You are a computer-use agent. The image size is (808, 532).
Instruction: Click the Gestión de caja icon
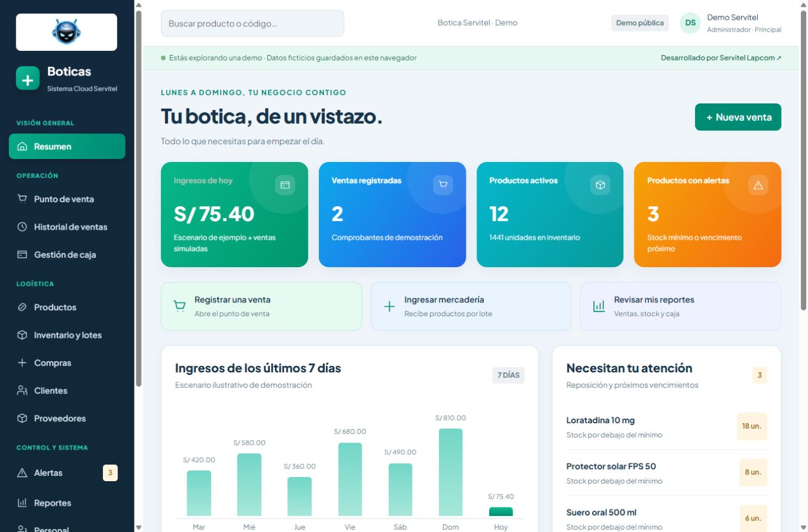pos(22,255)
